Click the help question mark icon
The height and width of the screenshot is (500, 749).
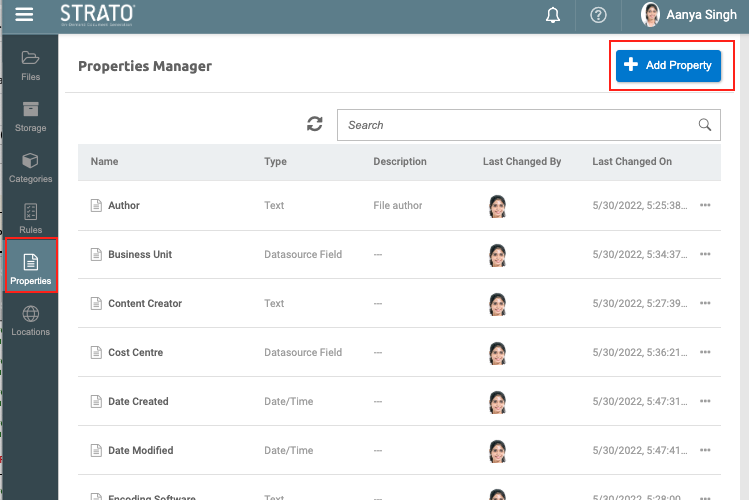[598, 15]
